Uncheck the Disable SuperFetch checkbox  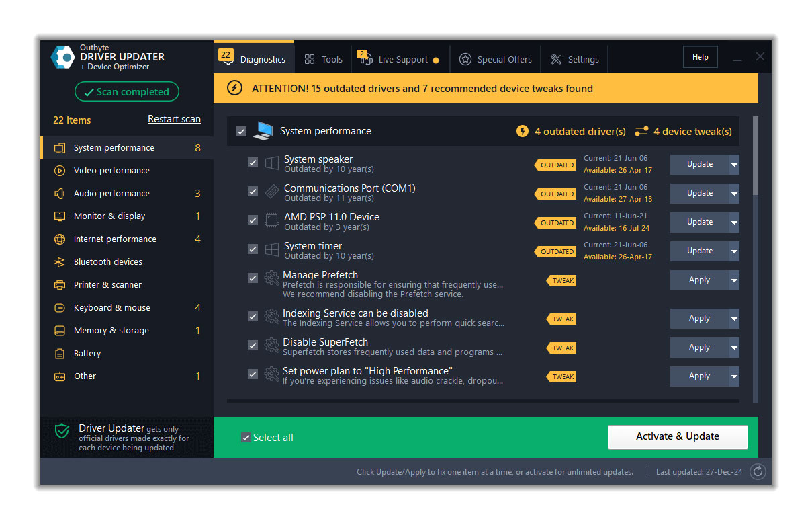pyautogui.click(x=253, y=346)
